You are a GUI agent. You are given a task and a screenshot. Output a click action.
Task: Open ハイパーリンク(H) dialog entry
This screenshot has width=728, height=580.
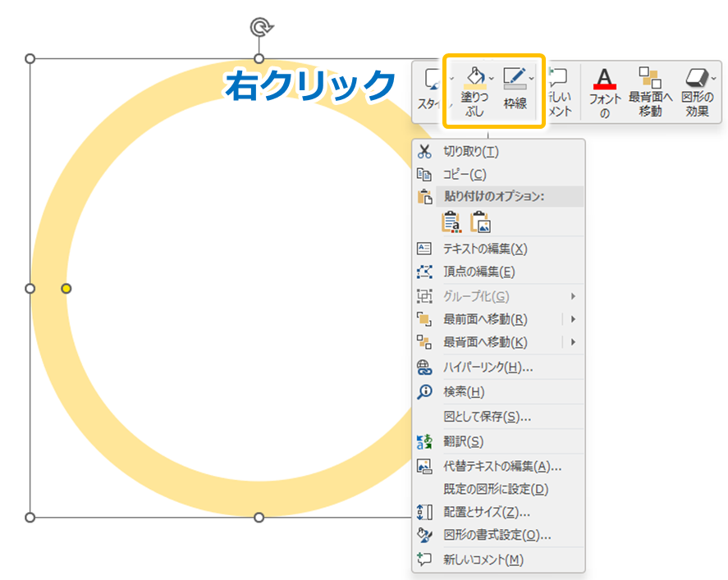(488, 367)
